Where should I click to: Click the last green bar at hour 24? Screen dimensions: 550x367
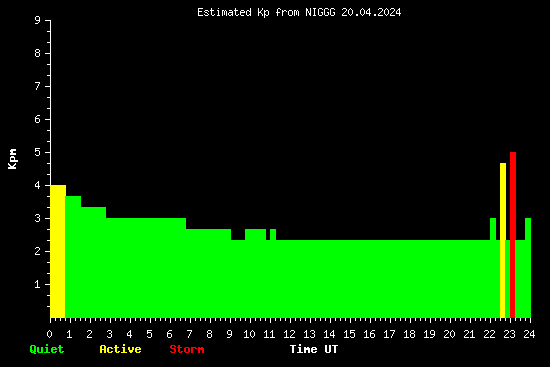[x=528, y=268]
